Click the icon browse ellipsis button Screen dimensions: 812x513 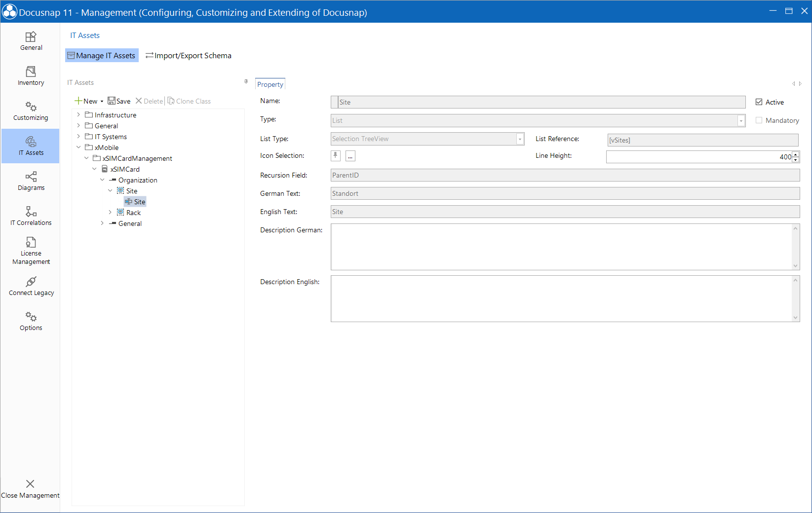(350, 156)
